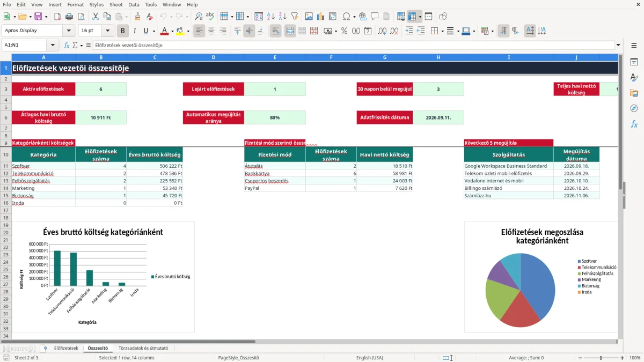Format the cell as percent
644x362 pixels.
coord(344,31)
